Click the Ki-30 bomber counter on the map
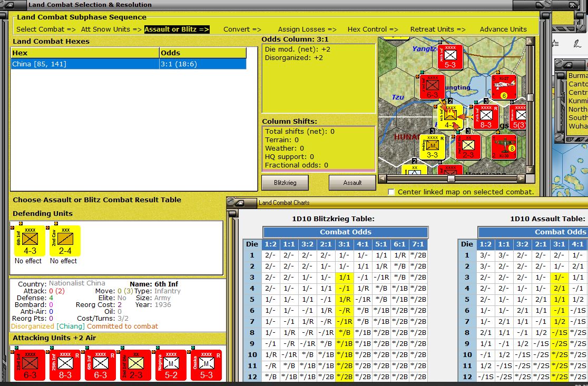The width and height of the screenshot is (588, 386). click(504, 147)
